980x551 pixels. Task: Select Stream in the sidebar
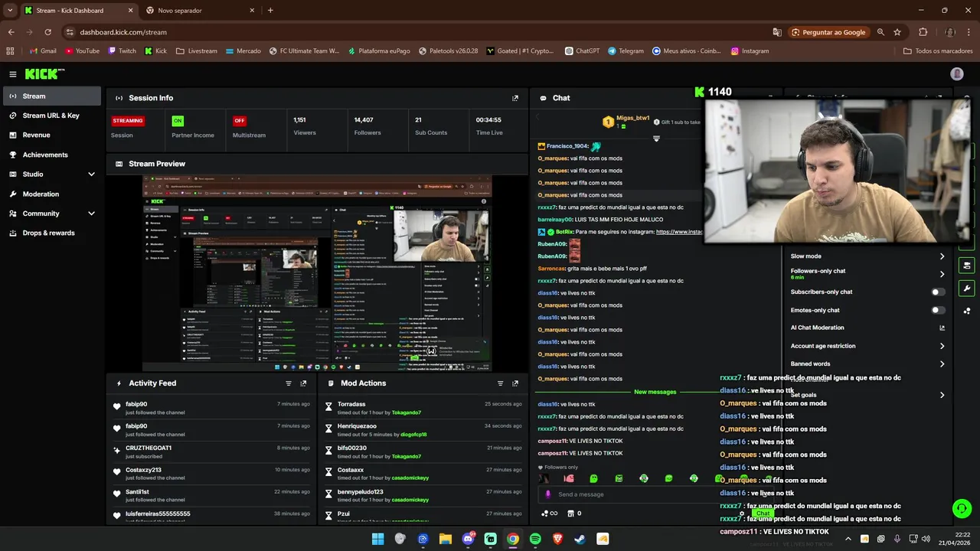pyautogui.click(x=51, y=96)
